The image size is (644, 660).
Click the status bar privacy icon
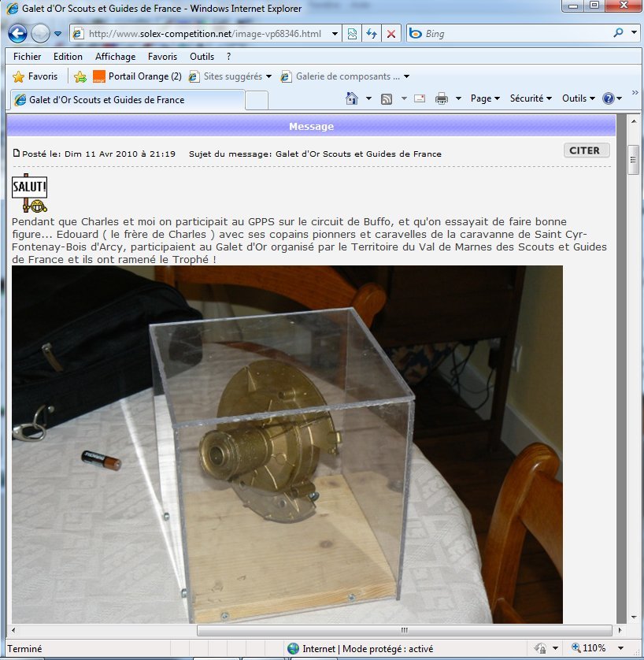pyautogui.click(x=541, y=648)
